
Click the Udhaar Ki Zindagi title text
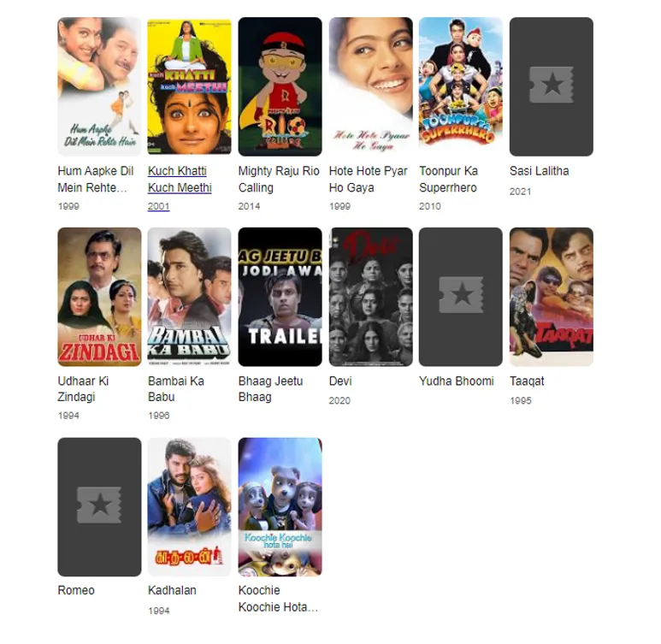pos(83,389)
